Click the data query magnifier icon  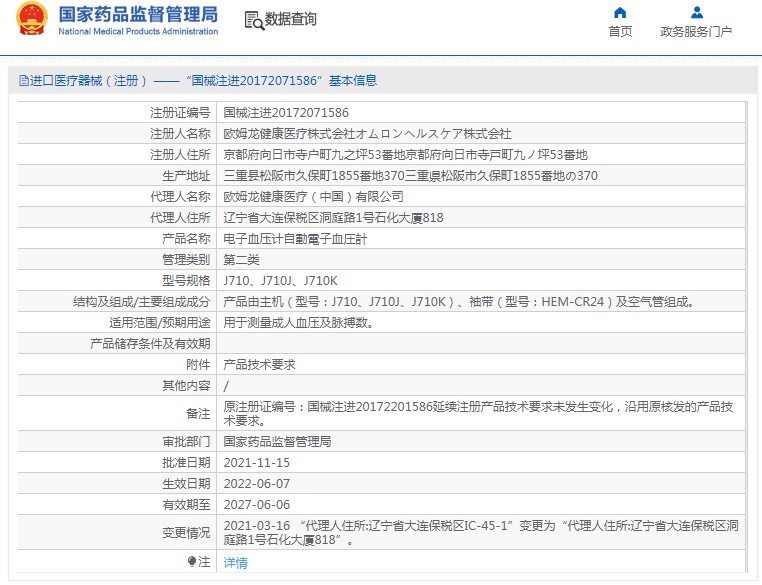[x=254, y=20]
